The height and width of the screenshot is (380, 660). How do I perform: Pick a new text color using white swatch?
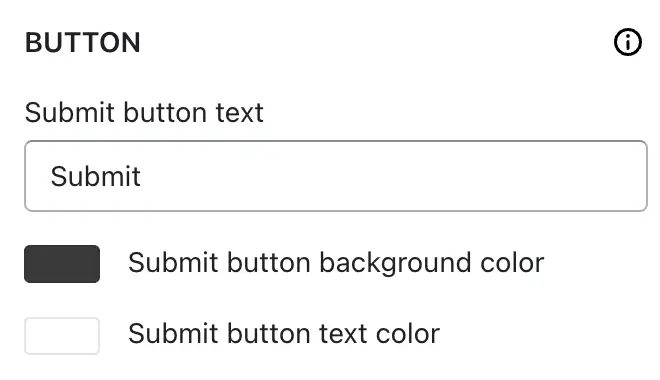[62, 336]
